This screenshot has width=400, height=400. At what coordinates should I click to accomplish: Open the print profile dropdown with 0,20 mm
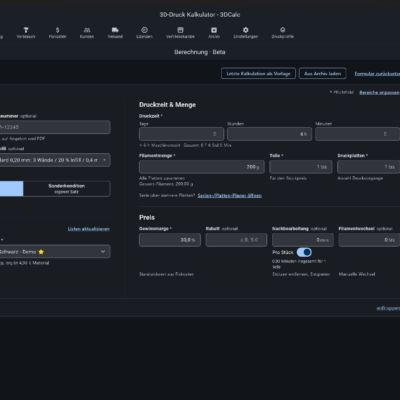[x=55, y=160]
